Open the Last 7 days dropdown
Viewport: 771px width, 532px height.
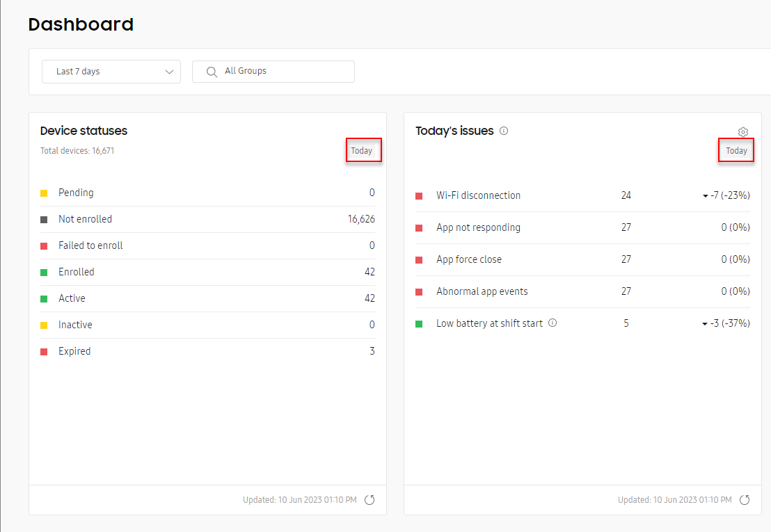tap(111, 71)
